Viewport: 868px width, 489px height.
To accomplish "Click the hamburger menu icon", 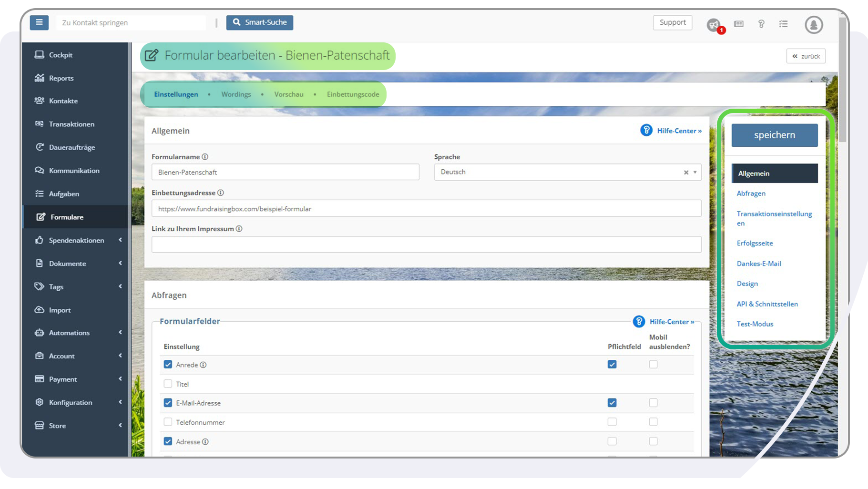I will click(x=39, y=22).
